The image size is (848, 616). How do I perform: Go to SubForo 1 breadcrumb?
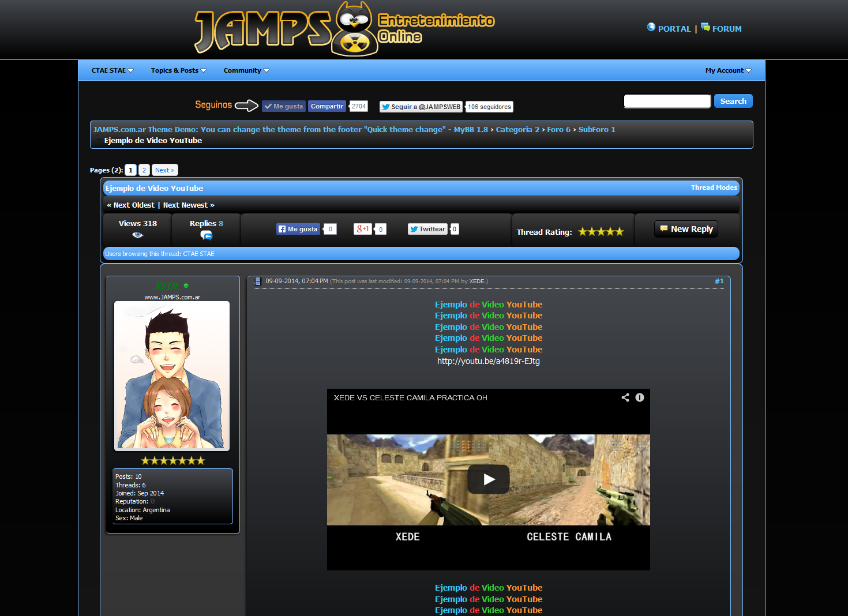596,129
